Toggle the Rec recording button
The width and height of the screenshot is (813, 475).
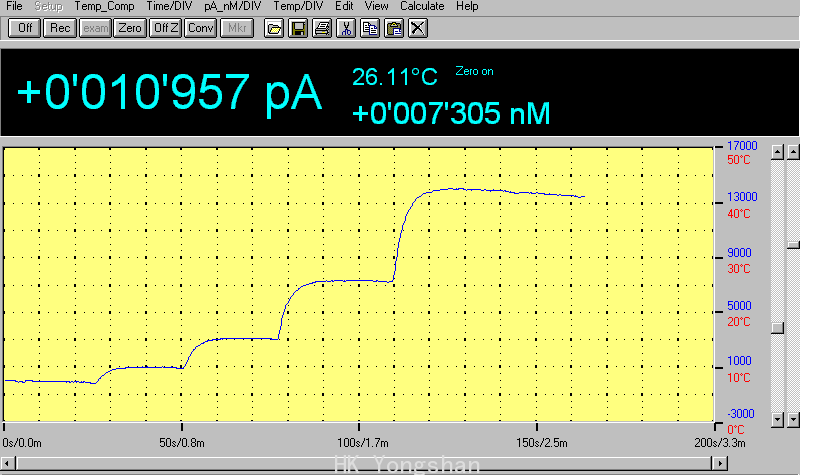[60, 28]
